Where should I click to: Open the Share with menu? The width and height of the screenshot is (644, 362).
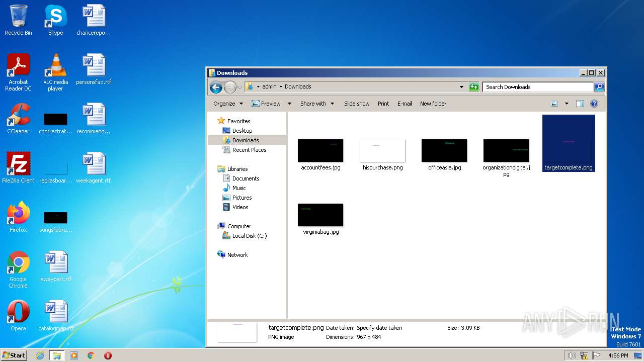317,104
